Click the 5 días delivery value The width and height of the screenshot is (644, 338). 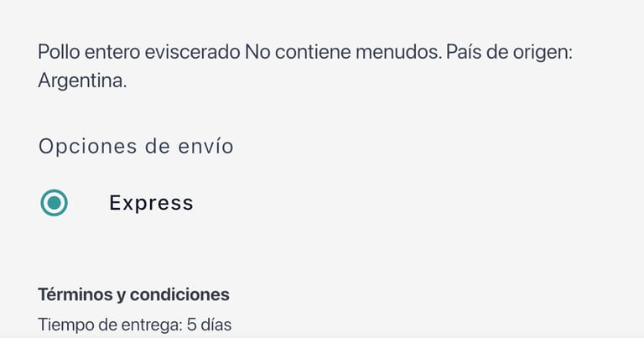[x=207, y=324]
